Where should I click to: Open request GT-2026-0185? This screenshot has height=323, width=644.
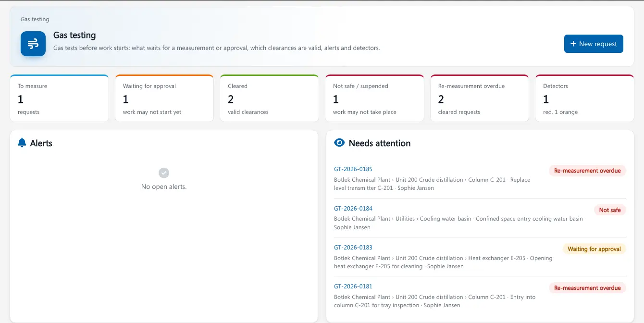(353, 169)
